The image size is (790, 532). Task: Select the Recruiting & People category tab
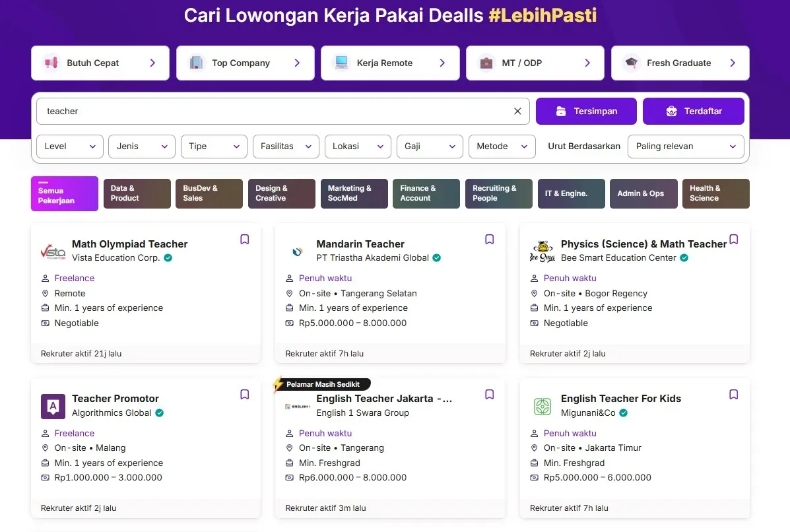pos(499,194)
